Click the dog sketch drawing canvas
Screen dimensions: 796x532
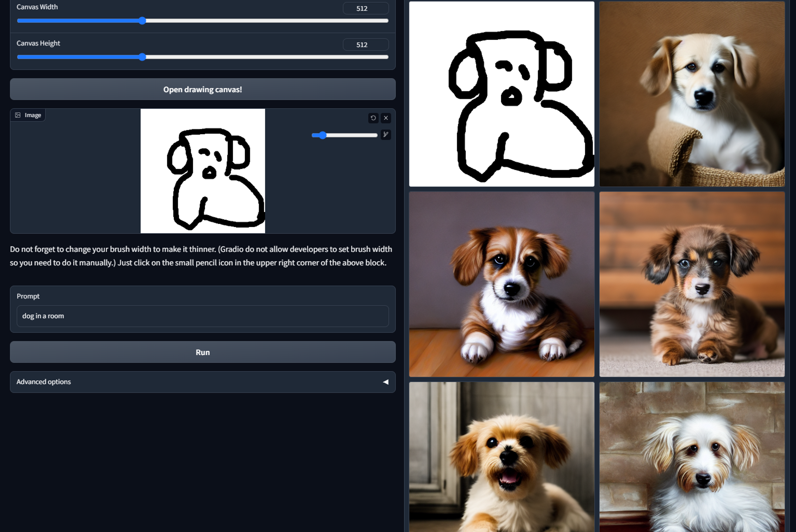click(x=203, y=171)
